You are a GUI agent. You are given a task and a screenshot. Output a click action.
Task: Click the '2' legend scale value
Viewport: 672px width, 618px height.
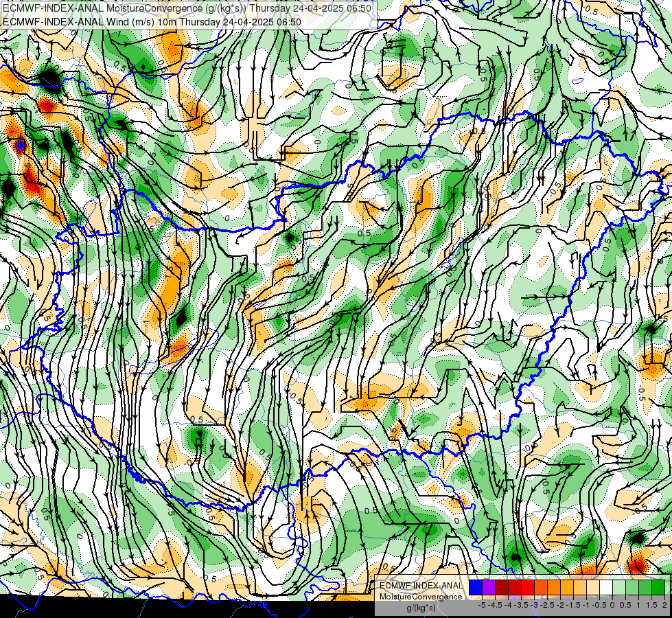[664, 605]
